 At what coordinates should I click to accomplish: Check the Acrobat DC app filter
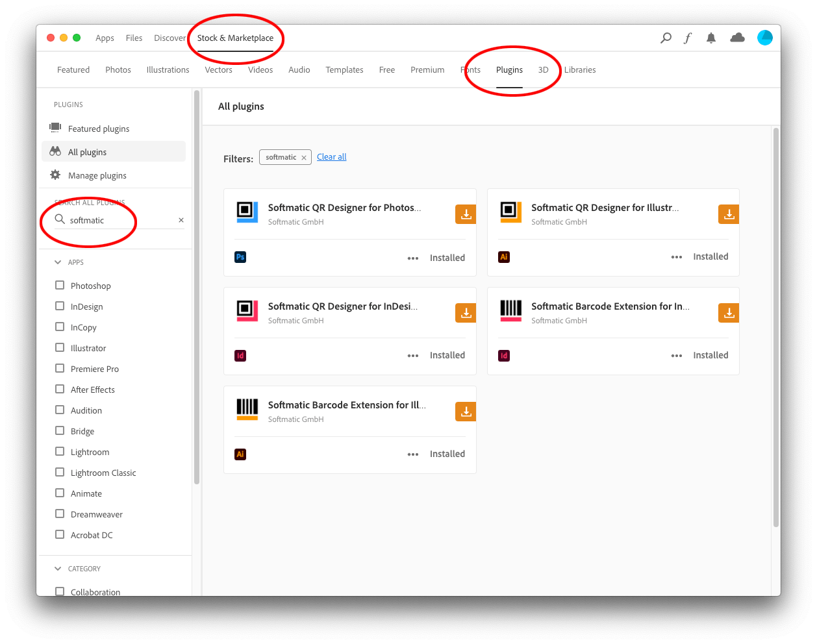click(60, 534)
